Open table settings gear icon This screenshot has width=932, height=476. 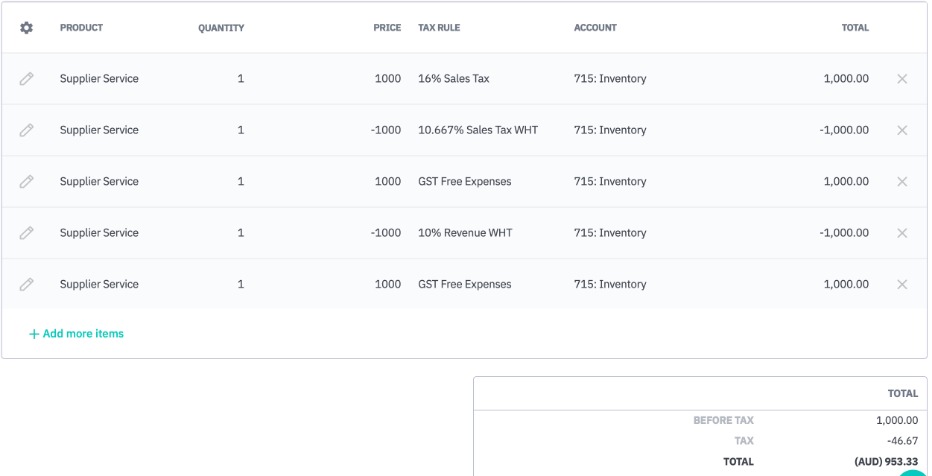coord(27,28)
